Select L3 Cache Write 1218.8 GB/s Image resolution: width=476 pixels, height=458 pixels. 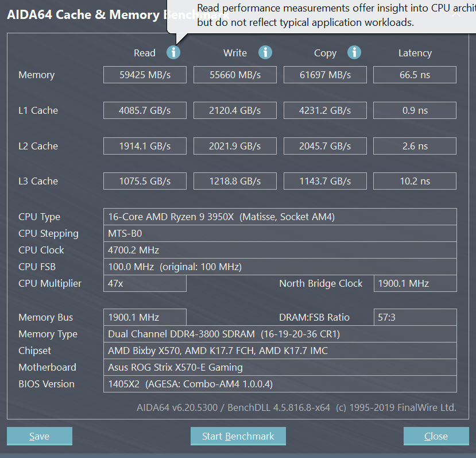click(235, 181)
